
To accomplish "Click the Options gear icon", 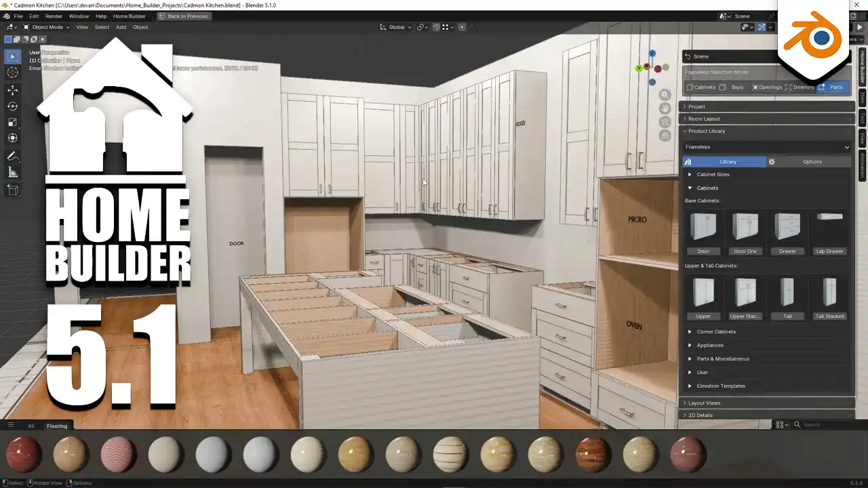I will [772, 162].
